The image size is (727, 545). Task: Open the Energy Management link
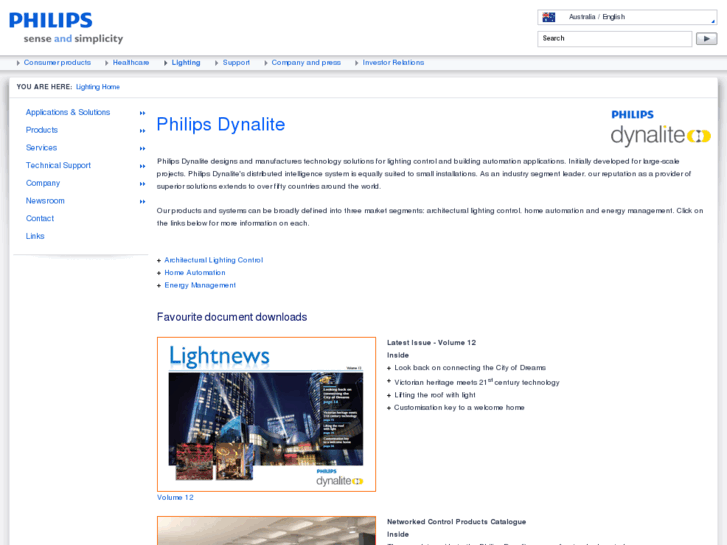(200, 285)
